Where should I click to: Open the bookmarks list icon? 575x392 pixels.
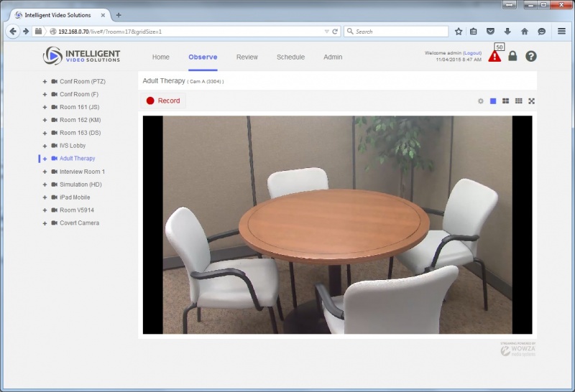pyautogui.click(x=474, y=32)
